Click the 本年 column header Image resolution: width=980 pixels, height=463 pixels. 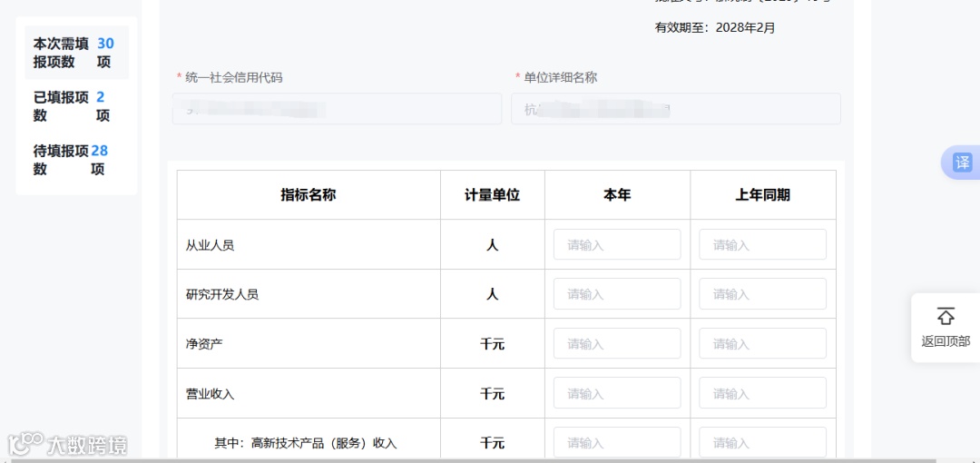pos(618,195)
